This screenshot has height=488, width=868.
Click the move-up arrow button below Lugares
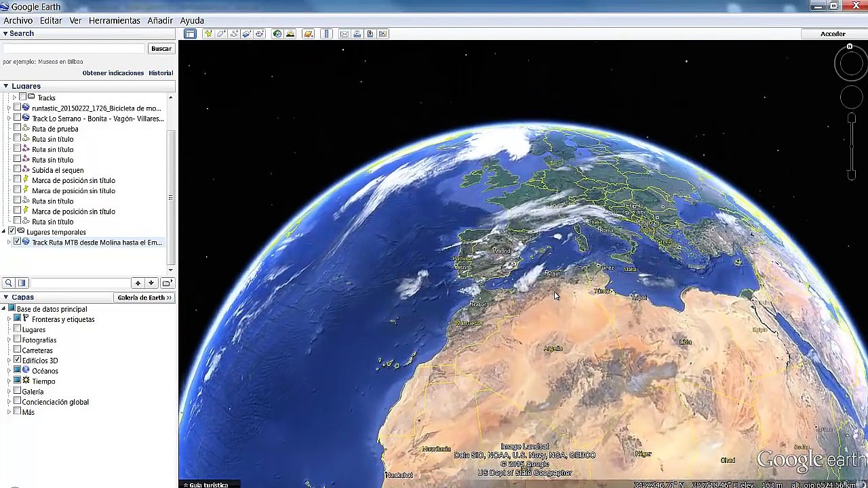pos(138,283)
